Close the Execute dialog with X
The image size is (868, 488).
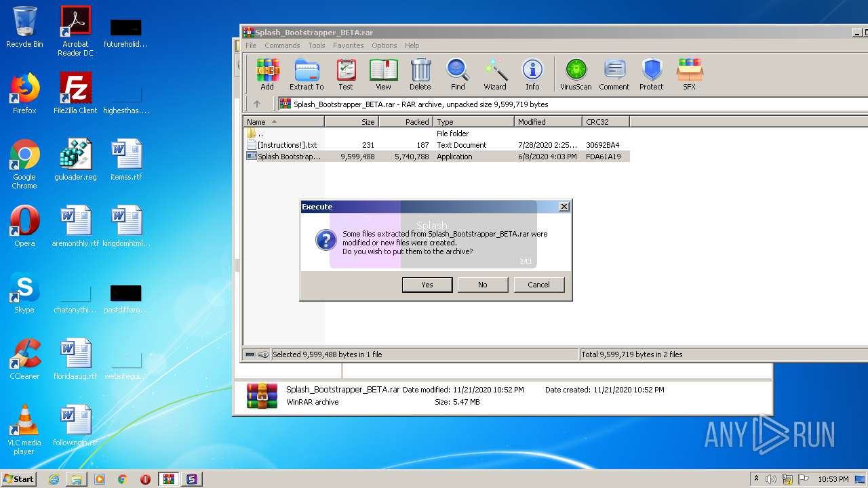point(564,207)
